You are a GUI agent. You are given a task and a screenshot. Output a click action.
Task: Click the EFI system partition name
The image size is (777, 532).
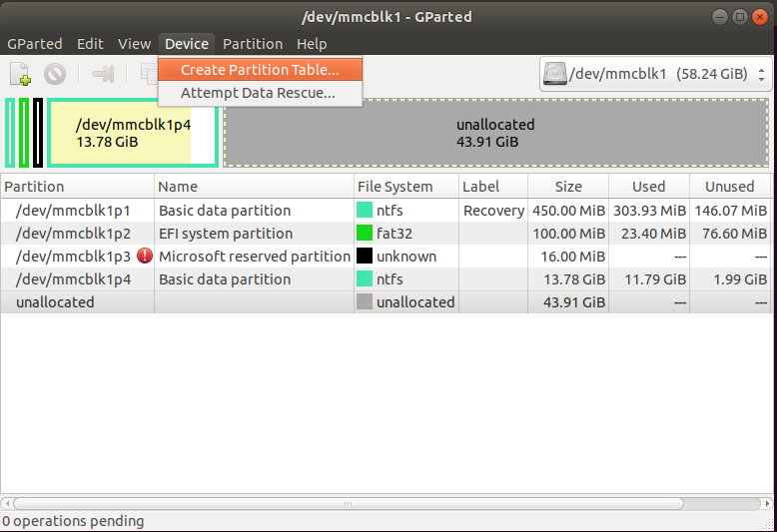click(226, 234)
